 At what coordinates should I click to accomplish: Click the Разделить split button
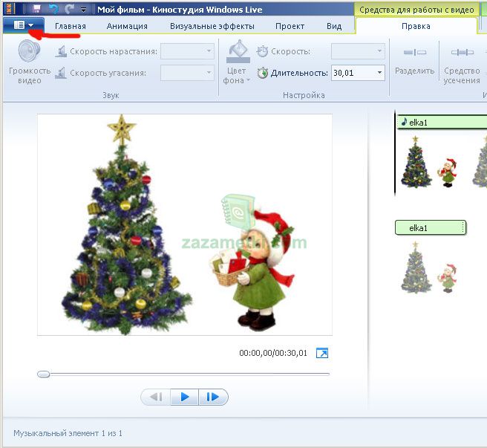coord(414,61)
